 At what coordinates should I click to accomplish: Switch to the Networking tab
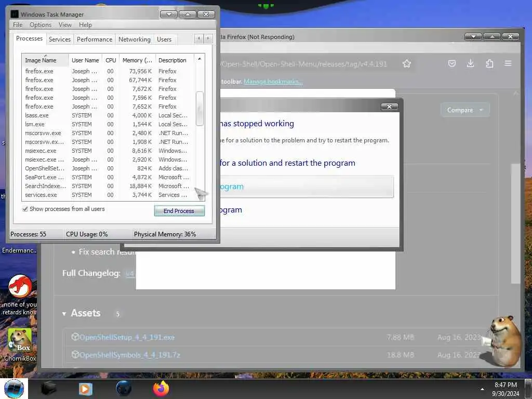coord(135,39)
